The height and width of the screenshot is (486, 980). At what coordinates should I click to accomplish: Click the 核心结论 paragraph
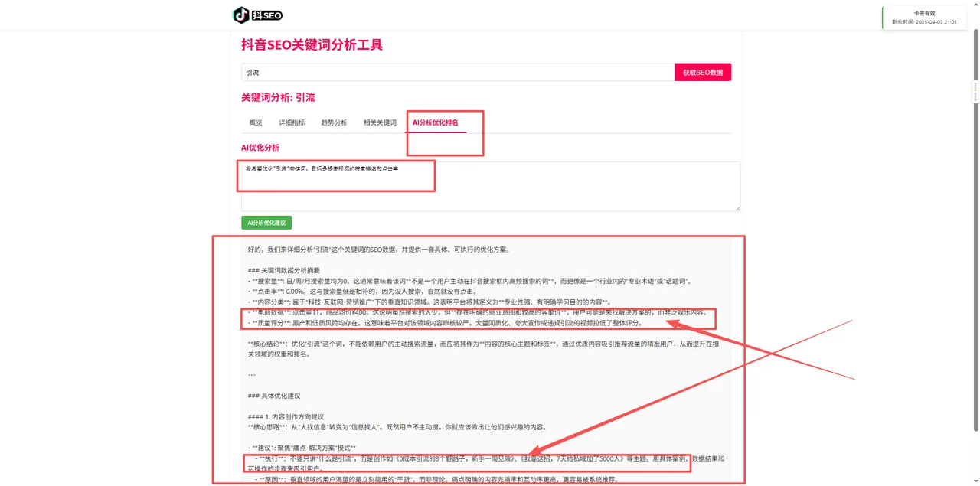tap(483, 349)
